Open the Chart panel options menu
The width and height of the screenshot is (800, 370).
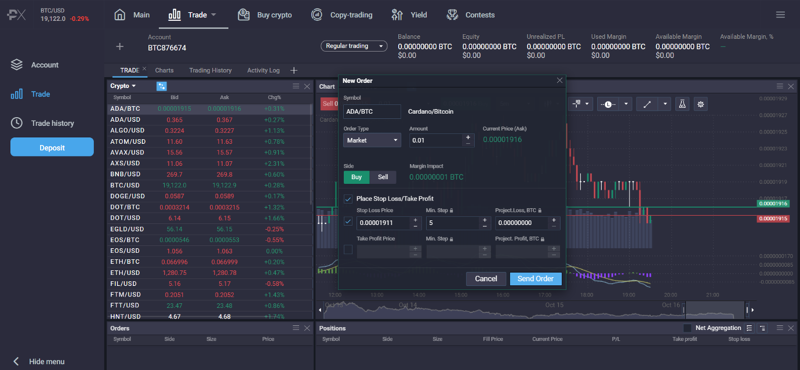780,86
